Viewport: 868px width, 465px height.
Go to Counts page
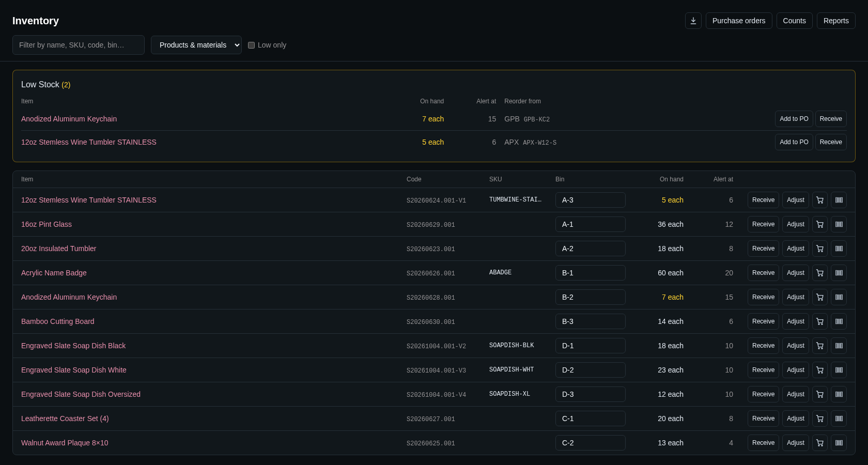[x=795, y=21]
